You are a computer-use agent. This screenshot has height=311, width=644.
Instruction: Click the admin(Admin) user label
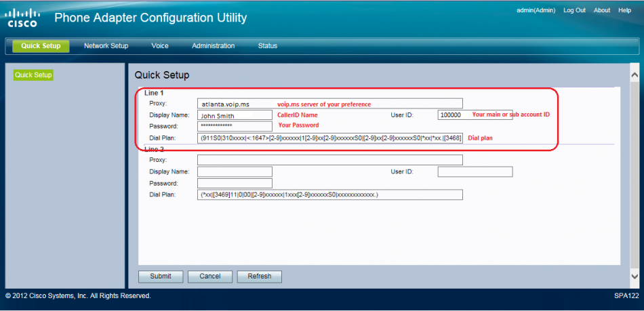tap(536, 10)
